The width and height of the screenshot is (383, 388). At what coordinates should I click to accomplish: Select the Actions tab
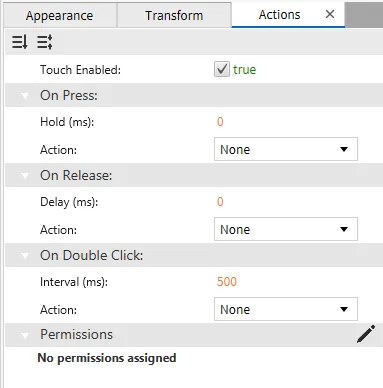coord(279,15)
